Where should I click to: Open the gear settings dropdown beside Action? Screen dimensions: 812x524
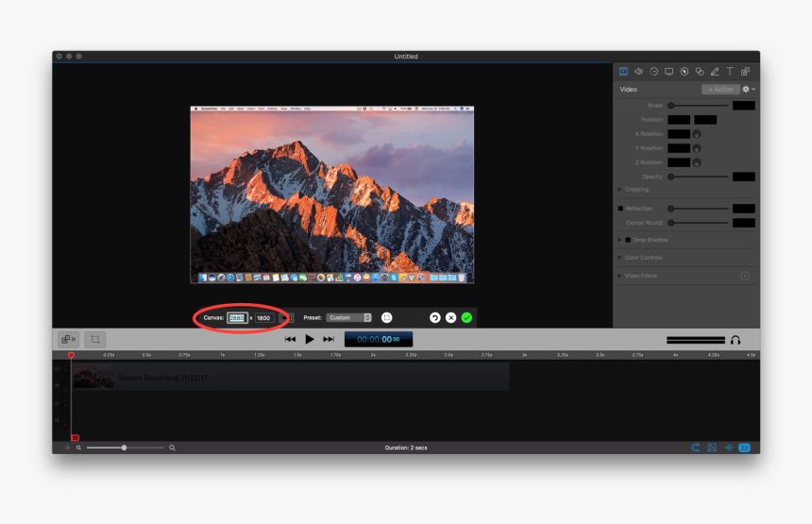click(x=749, y=89)
